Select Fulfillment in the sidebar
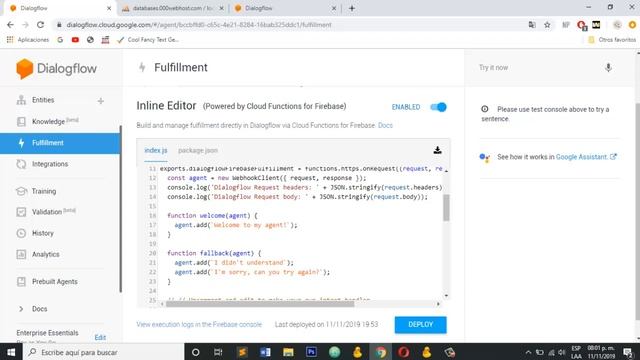Image resolution: width=640 pixels, height=360 pixels. pyautogui.click(x=60, y=143)
